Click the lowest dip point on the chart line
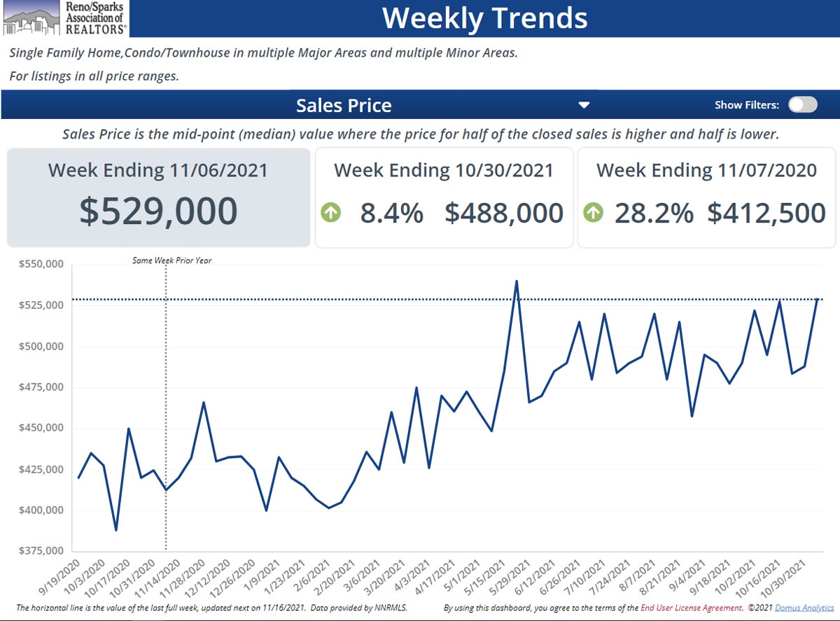The width and height of the screenshot is (840, 621). click(116, 530)
